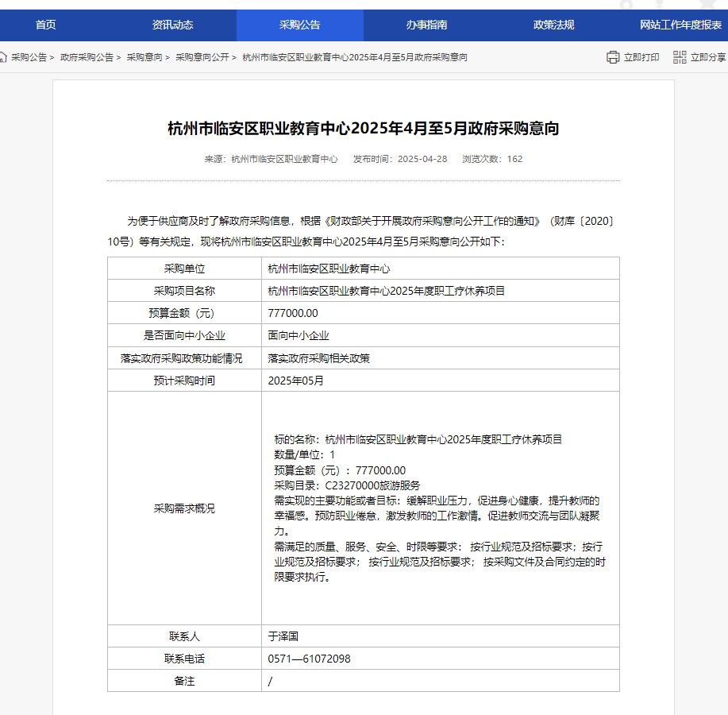The image size is (728, 715).
Task: Click the QR code icon beside 立即分享
Action: click(x=680, y=57)
